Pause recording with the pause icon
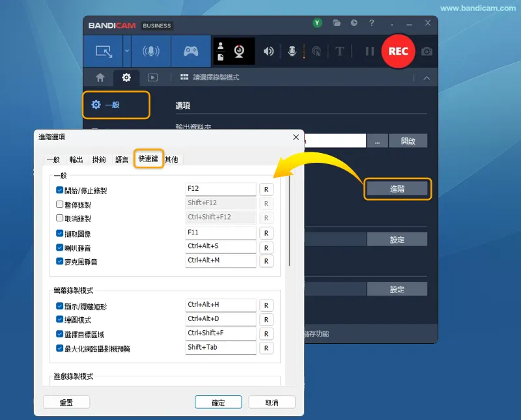This screenshot has height=420, width=521. coord(369,51)
